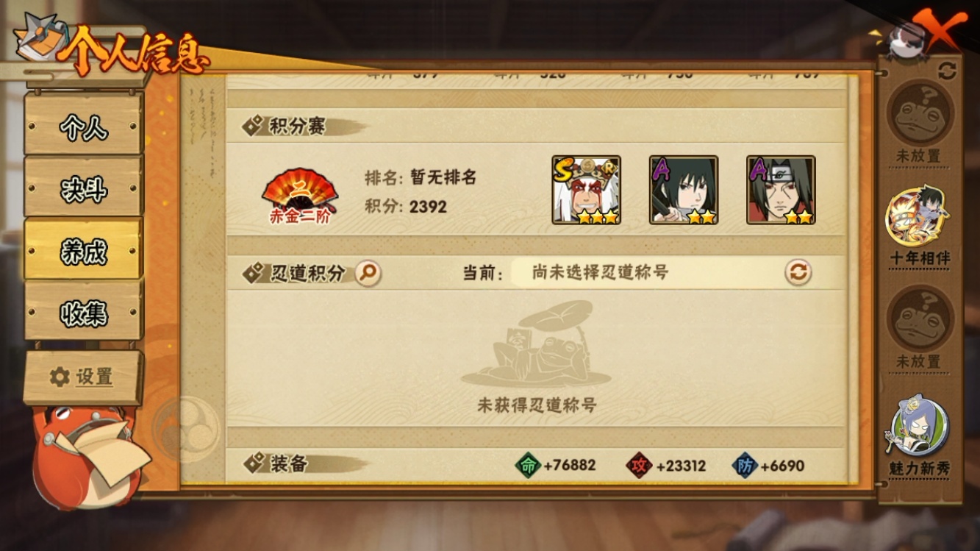Image resolution: width=980 pixels, height=551 pixels.
Task: Click the magnifier icon beside 忍道积分
Action: pyautogui.click(x=368, y=273)
